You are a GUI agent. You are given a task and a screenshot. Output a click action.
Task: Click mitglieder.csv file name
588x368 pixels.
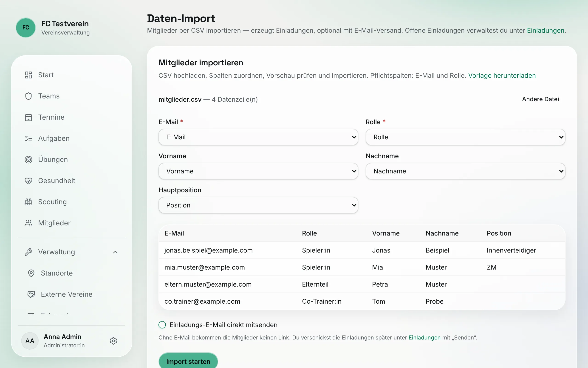pyautogui.click(x=180, y=99)
